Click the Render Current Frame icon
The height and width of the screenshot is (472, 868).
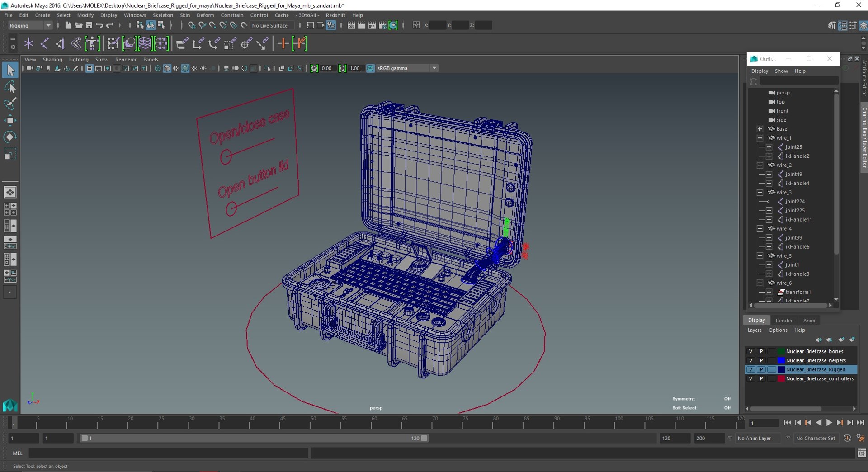[x=362, y=25]
